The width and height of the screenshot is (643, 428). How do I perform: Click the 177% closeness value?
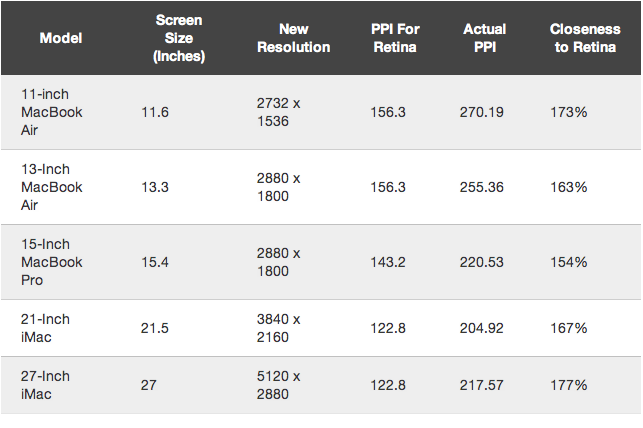569,385
